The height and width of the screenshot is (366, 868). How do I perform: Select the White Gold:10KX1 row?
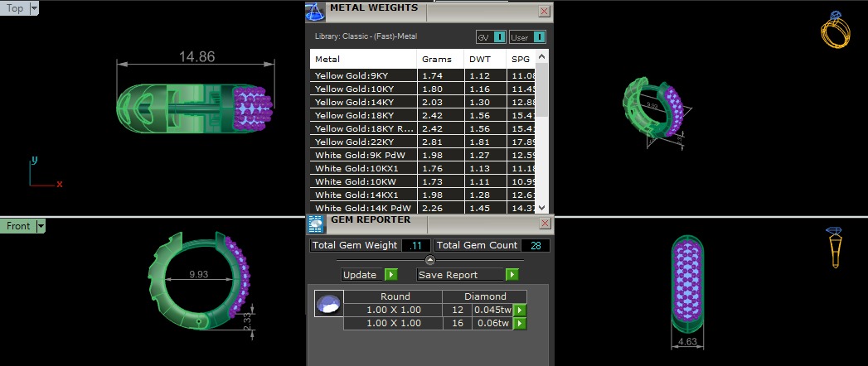pyautogui.click(x=423, y=169)
